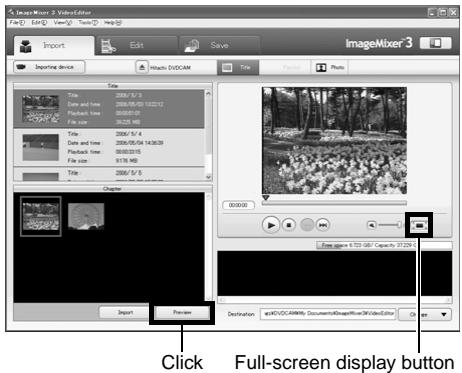
Task: Stop playback with the Stop button
Action: (x=289, y=225)
